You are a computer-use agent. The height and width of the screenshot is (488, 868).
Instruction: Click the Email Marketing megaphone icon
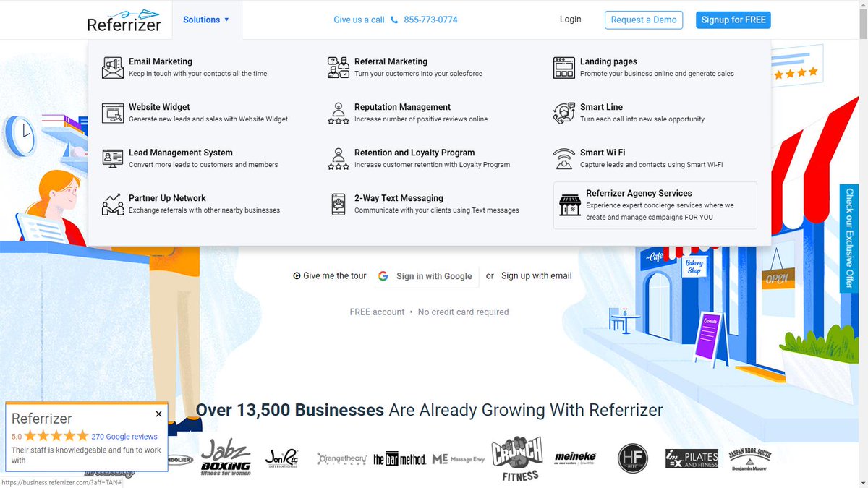112,67
